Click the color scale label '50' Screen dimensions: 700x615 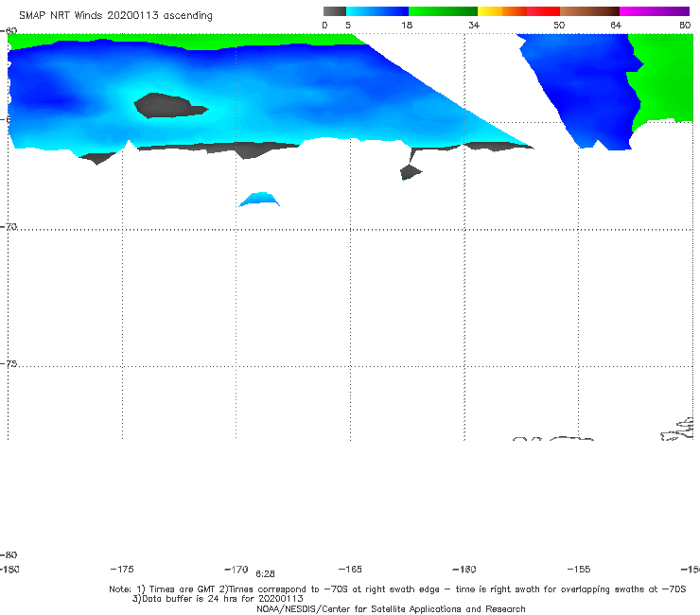click(x=559, y=26)
